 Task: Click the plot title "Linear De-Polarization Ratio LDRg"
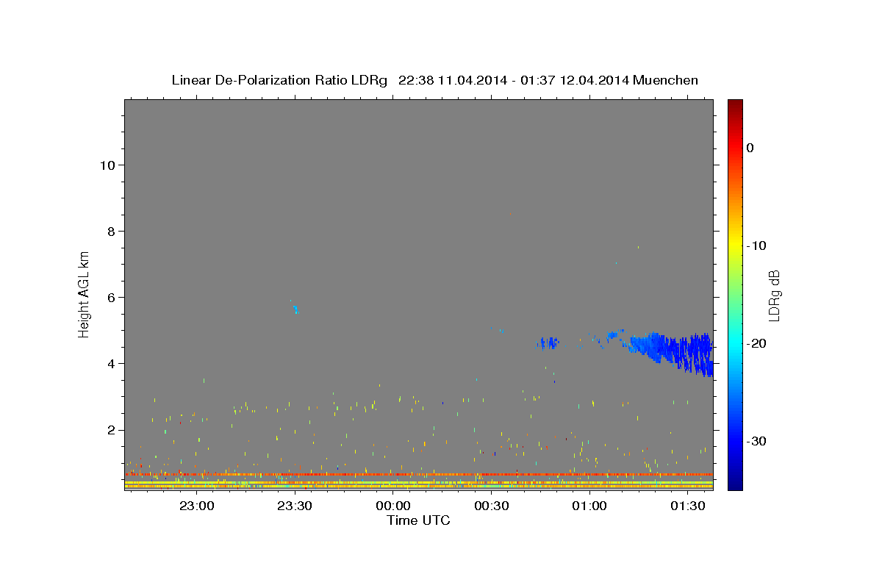(279, 80)
